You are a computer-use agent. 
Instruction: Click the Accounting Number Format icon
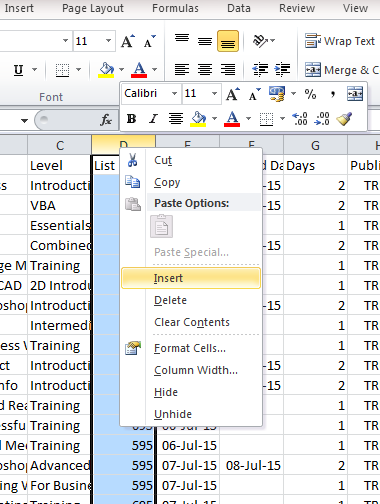click(277, 94)
